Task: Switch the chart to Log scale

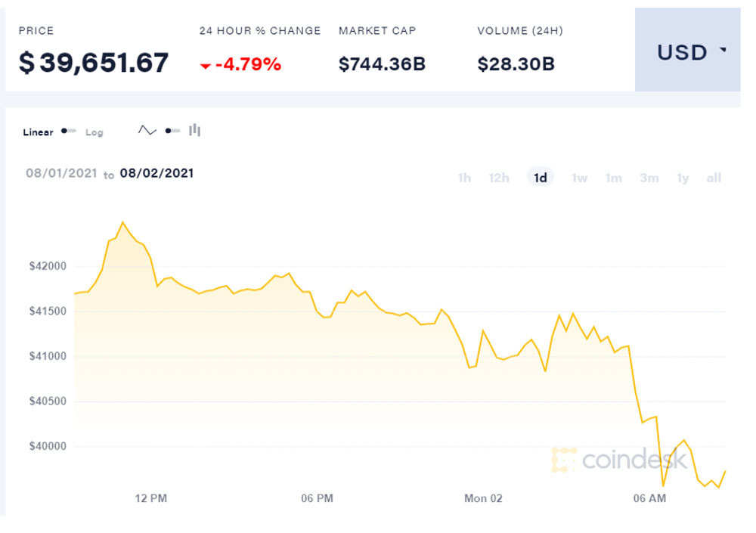Action: pyautogui.click(x=94, y=131)
